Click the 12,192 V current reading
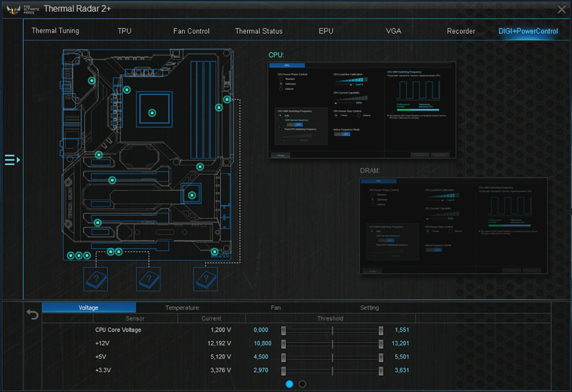572x392 pixels. coord(219,343)
